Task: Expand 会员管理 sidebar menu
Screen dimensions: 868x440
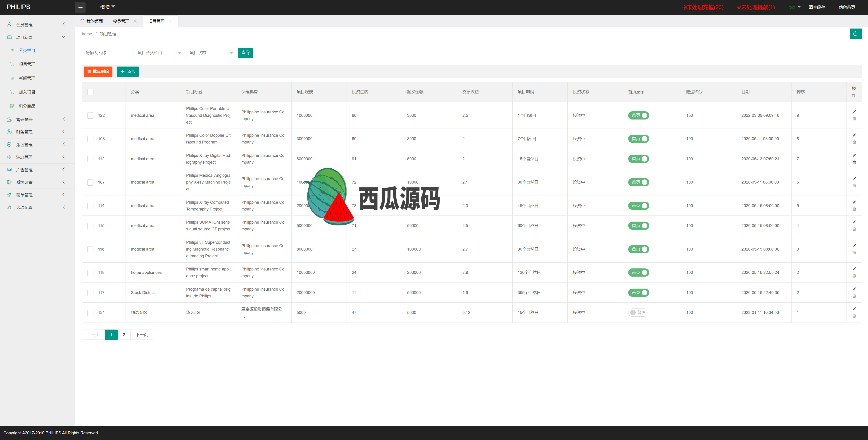Action: point(37,25)
